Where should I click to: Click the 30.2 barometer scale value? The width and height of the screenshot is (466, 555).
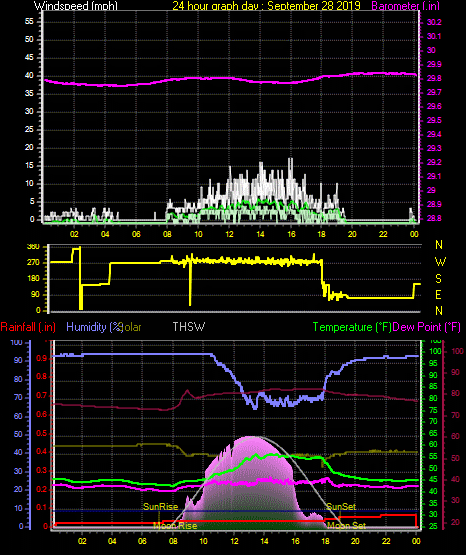(x=434, y=22)
